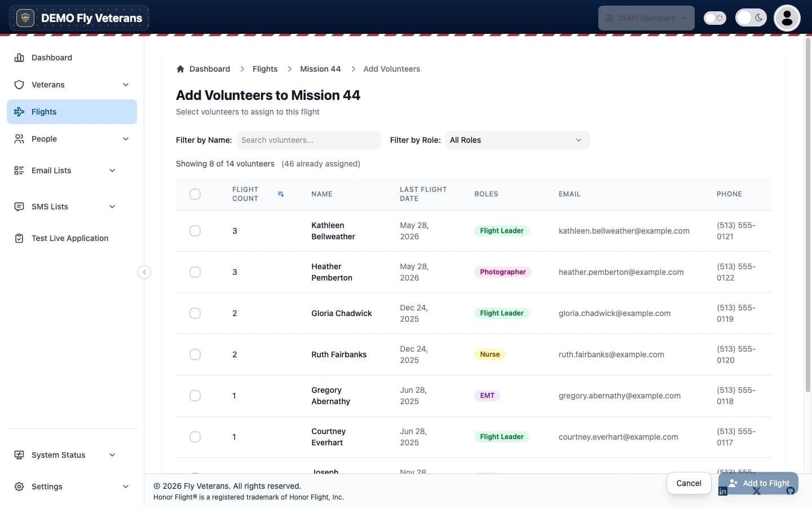812x508 pixels.
Task: Click the Add to Flight button
Action: [758, 483]
